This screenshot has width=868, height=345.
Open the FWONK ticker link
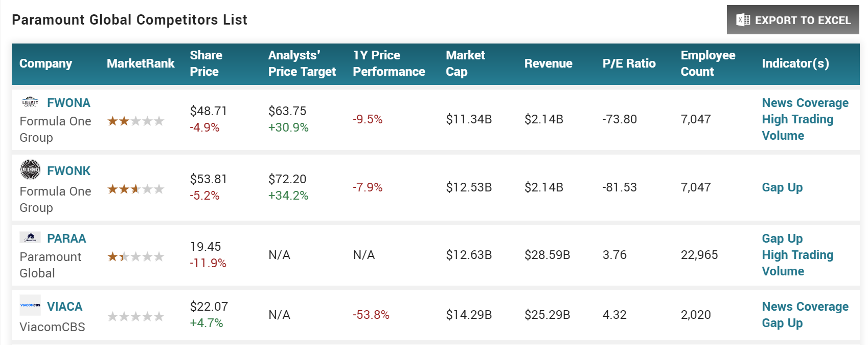tap(68, 171)
